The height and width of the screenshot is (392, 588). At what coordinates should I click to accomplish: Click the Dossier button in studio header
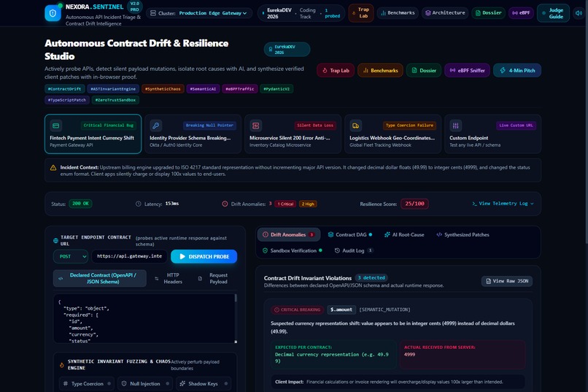424,71
